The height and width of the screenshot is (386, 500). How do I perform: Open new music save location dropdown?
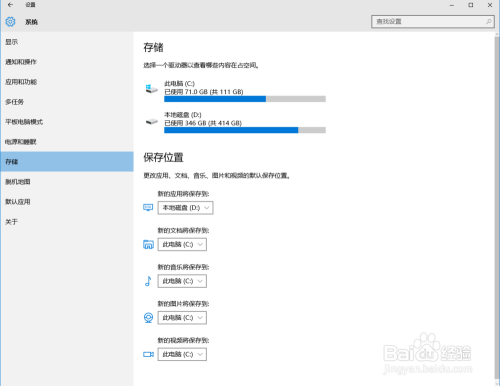point(182,281)
